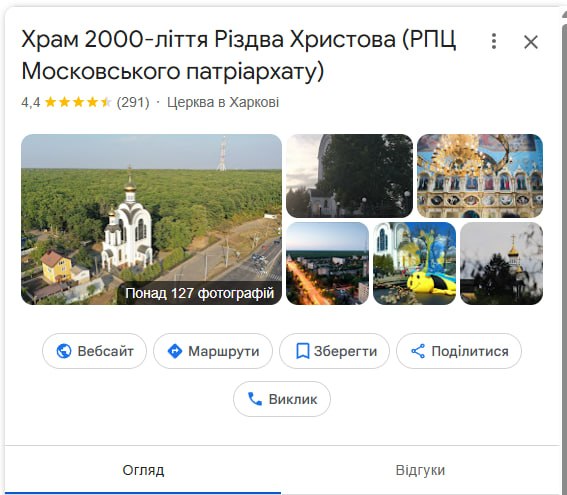Open the Вебсайт button
The width and height of the screenshot is (567, 495).
pos(94,351)
